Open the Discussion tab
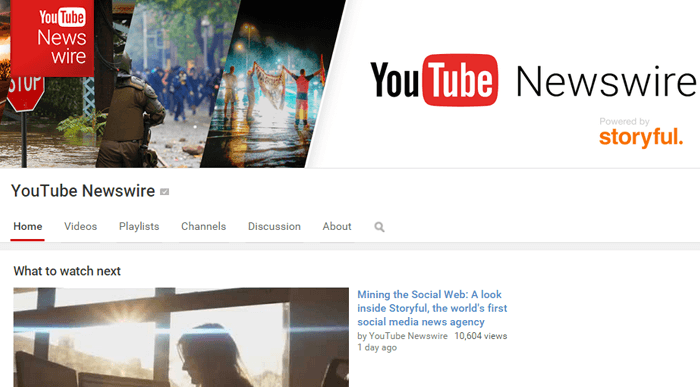This screenshot has width=700, height=387. (x=274, y=226)
